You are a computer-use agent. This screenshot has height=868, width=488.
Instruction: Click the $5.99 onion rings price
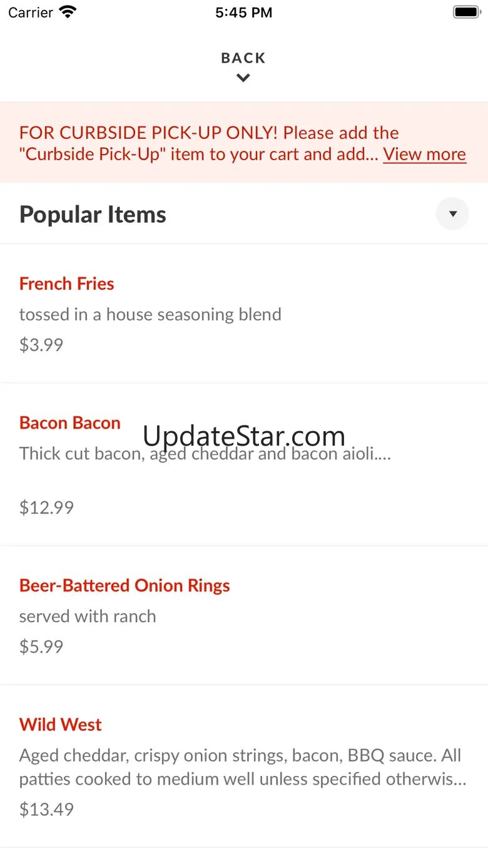[41, 646]
